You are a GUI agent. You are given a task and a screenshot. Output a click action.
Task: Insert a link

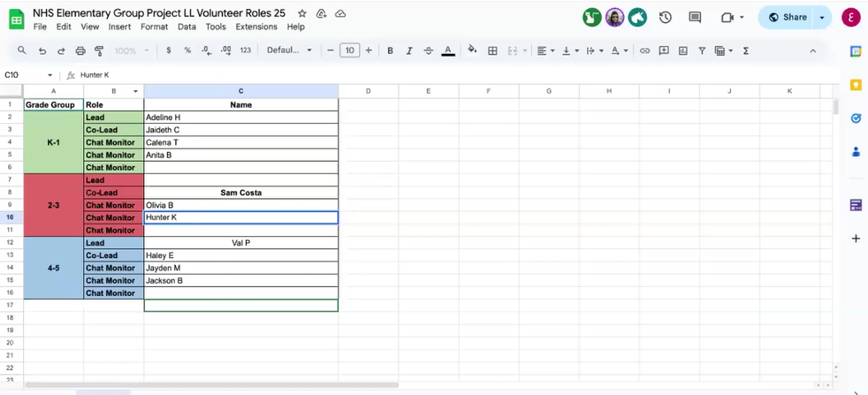(x=644, y=50)
